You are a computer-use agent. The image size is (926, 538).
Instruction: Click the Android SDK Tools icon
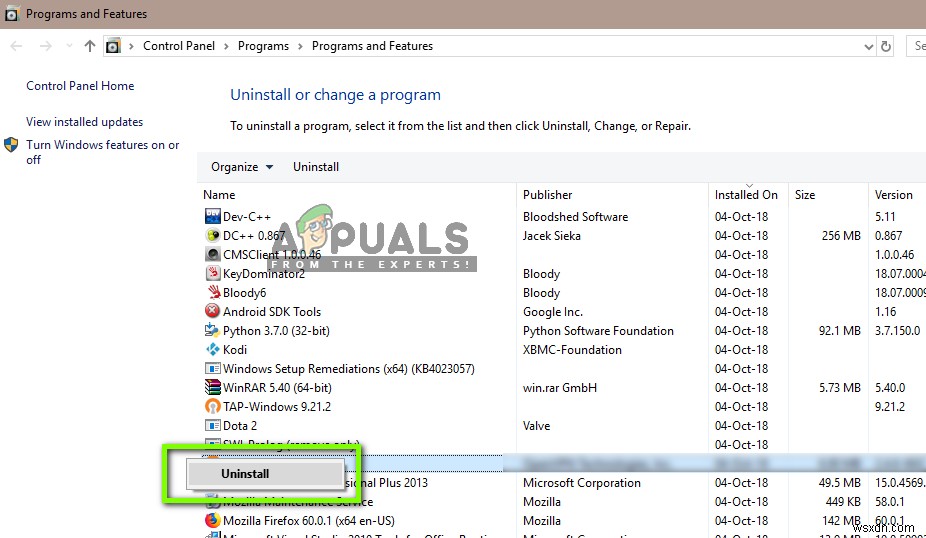click(x=212, y=311)
